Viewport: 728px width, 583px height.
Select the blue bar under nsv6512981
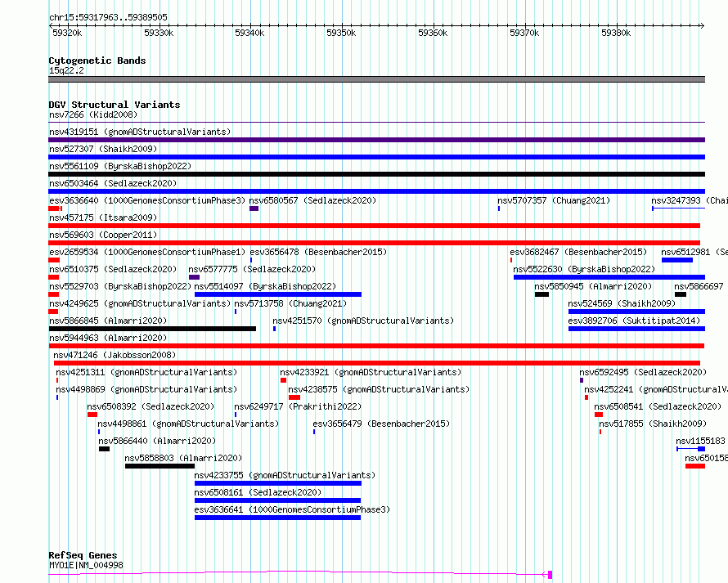pyautogui.click(x=677, y=260)
